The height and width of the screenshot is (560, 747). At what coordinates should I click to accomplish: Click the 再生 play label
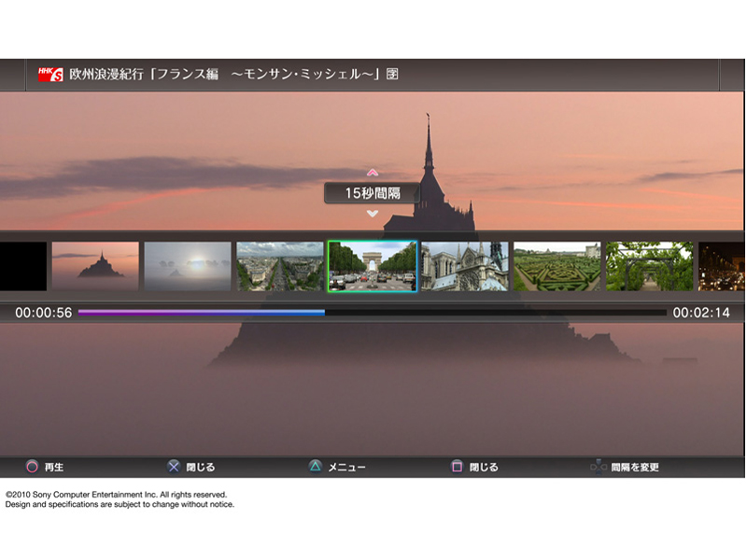click(53, 468)
